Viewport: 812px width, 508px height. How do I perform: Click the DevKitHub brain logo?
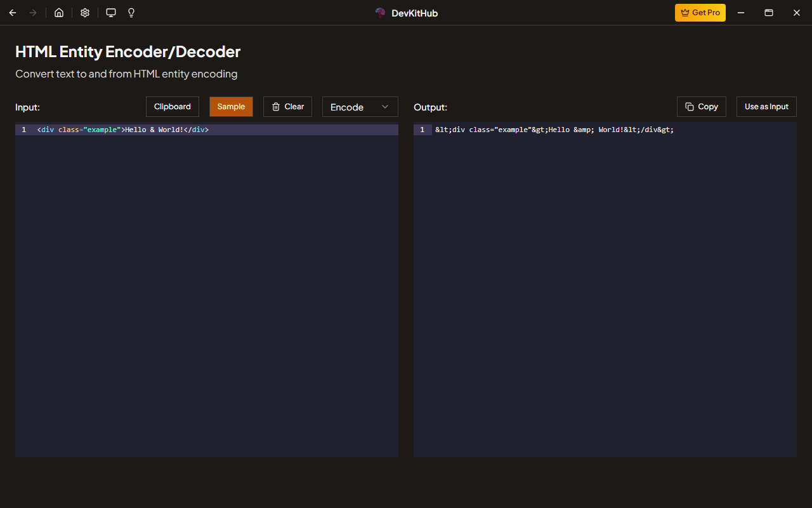coord(381,13)
